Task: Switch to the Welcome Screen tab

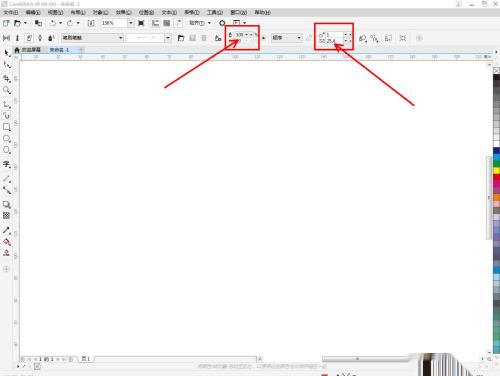Action: [31, 50]
